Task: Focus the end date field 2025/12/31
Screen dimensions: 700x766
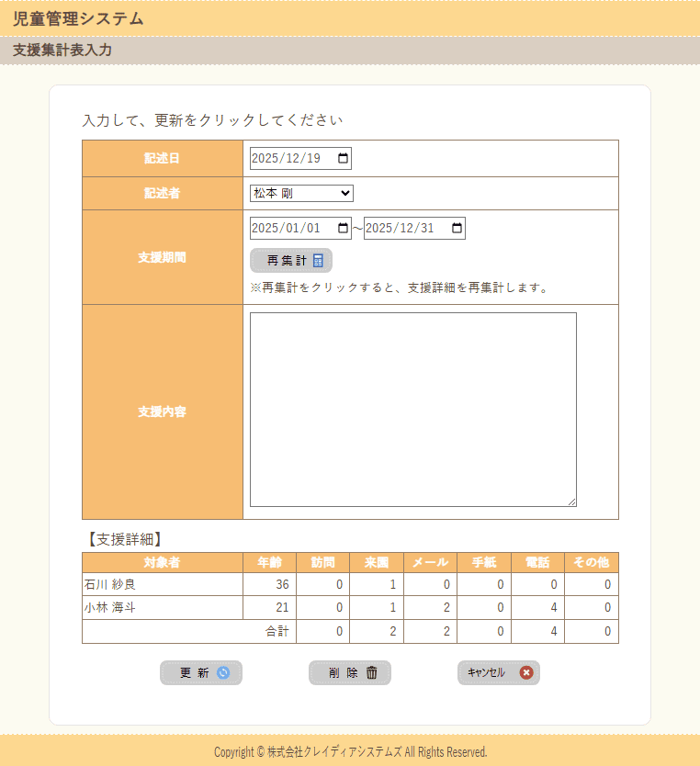Action: 400,229
